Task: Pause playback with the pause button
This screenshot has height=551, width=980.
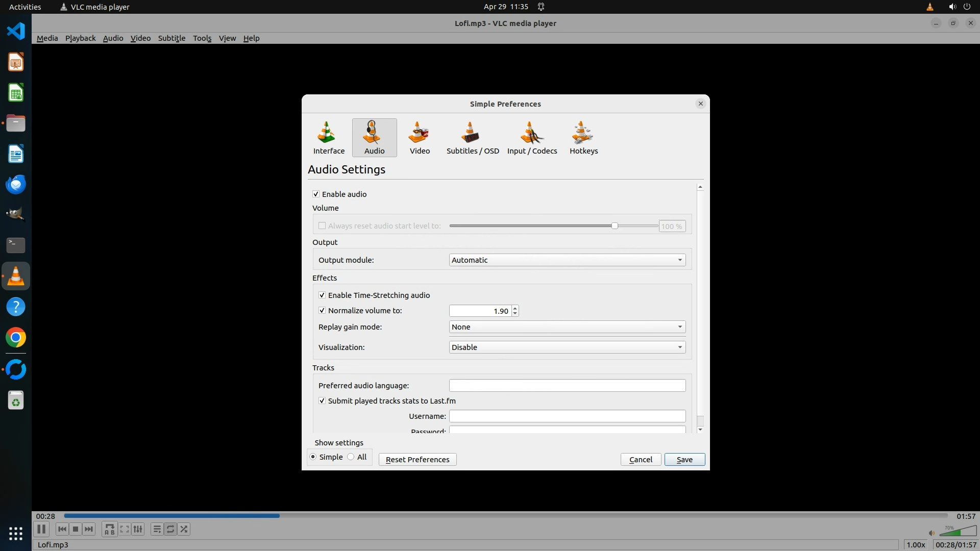Action: [41, 529]
